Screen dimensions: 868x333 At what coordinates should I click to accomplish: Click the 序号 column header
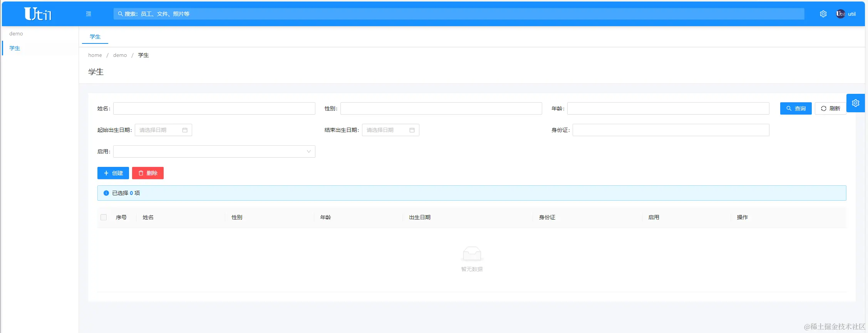[121, 217]
